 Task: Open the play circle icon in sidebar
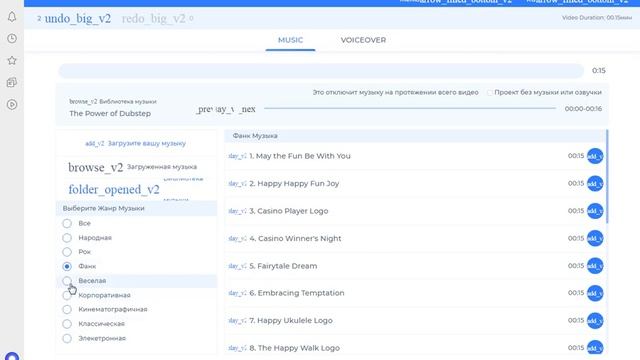[x=12, y=104]
